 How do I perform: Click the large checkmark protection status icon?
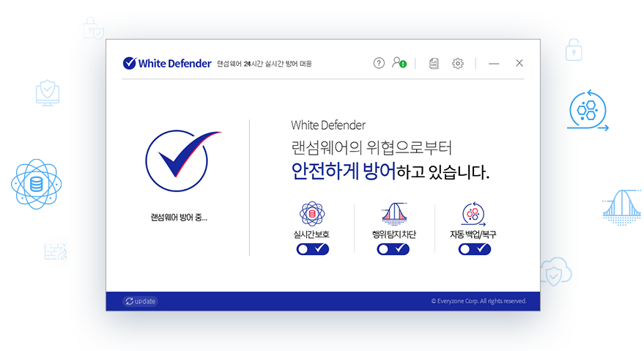(182, 160)
